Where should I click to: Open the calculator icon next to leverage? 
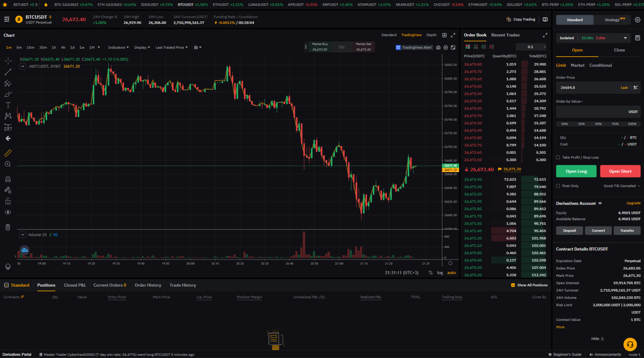pos(637,38)
